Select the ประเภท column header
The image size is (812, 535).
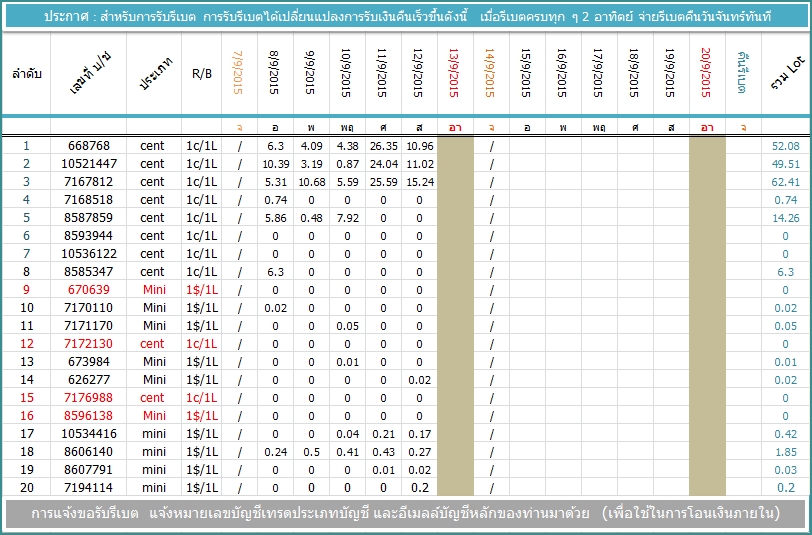155,74
